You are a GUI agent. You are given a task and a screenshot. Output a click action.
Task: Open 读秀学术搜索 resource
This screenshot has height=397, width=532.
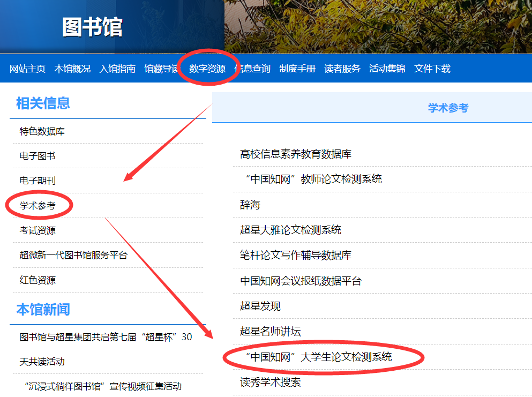(271, 382)
